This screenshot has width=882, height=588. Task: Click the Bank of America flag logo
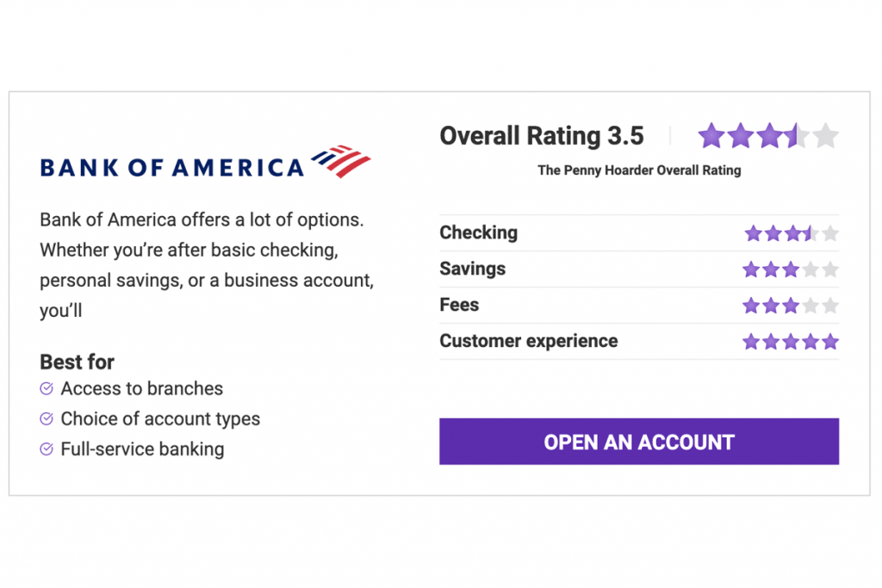click(x=340, y=161)
